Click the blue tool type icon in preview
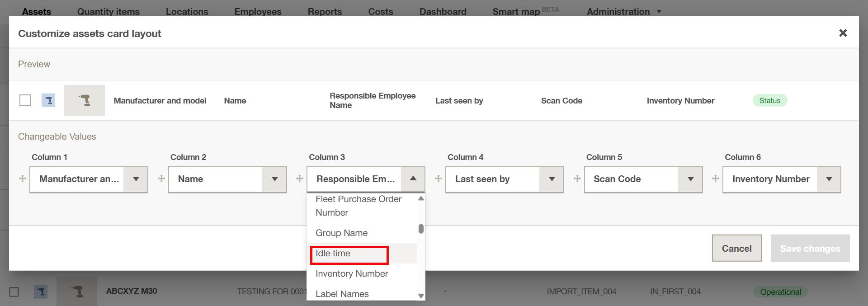Screen dimensions: 868x306 [x=48, y=100]
